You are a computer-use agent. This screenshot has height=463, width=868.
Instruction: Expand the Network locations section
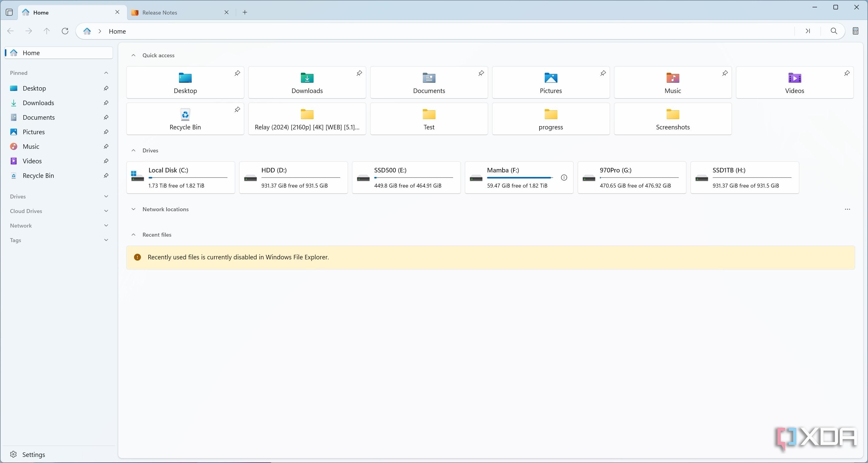coord(133,209)
